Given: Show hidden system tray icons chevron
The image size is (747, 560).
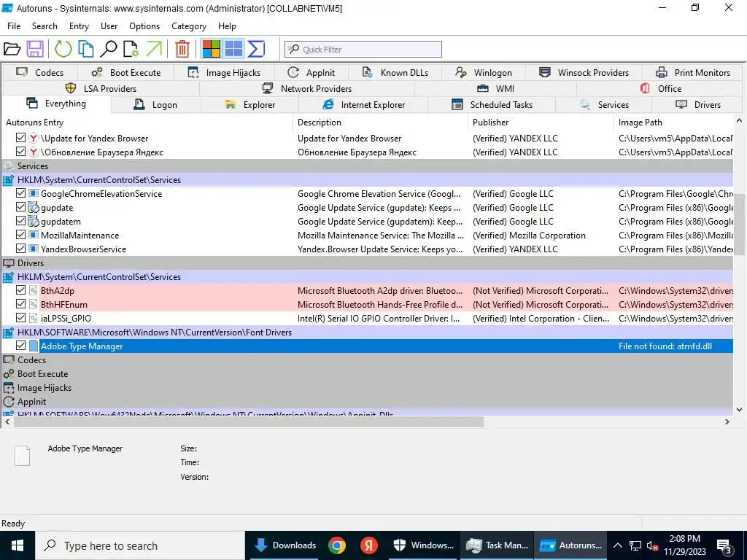Looking at the screenshot, I should pos(617,546).
